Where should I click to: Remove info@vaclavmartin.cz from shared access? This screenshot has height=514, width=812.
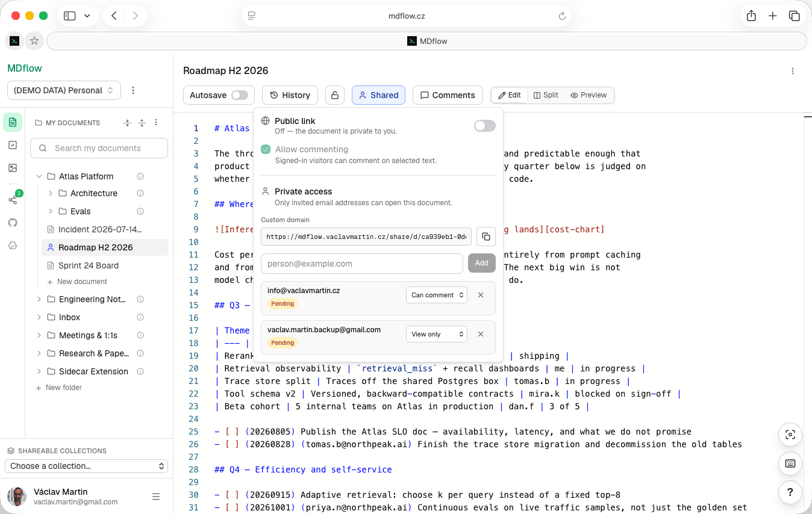(481, 295)
